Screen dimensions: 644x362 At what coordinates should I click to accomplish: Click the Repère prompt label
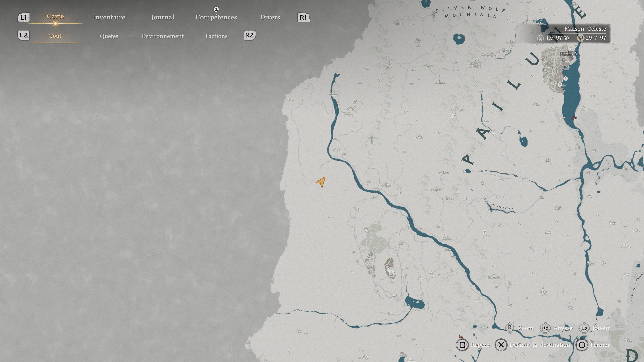coord(480,345)
